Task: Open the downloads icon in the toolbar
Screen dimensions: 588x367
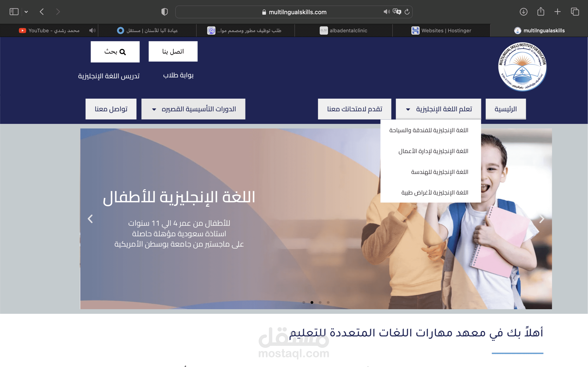Action: tap(523, 12)
